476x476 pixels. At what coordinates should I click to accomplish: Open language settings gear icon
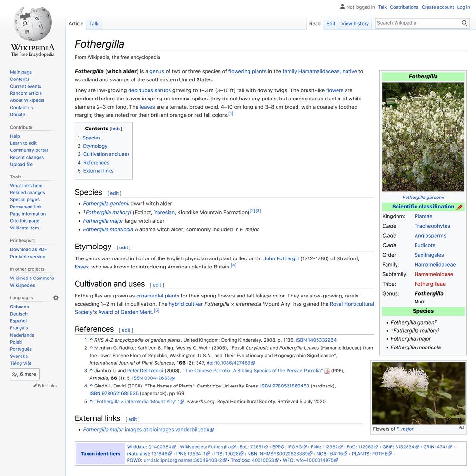coord(56,298)
